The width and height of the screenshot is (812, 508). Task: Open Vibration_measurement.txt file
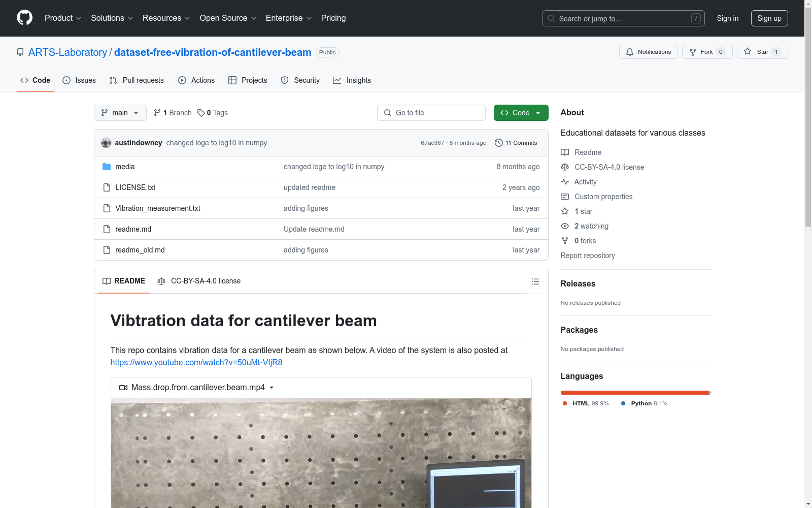click(x=158, y=208)
